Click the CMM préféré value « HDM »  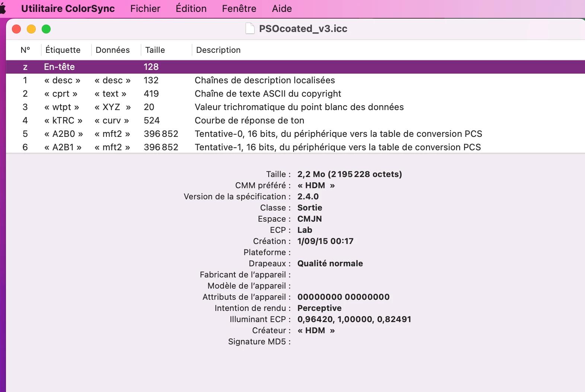316,186
